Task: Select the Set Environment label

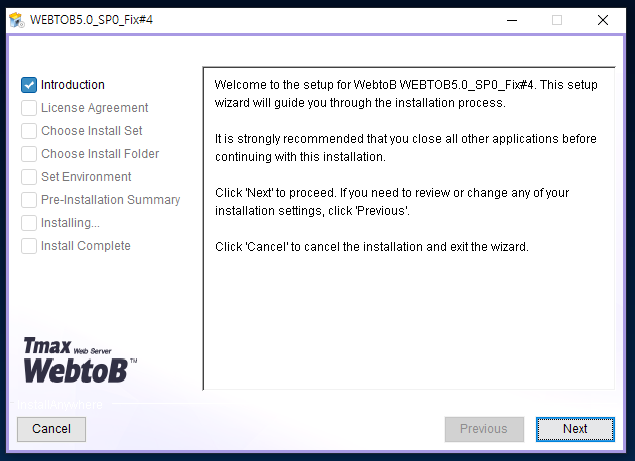Action: point(86,177)
